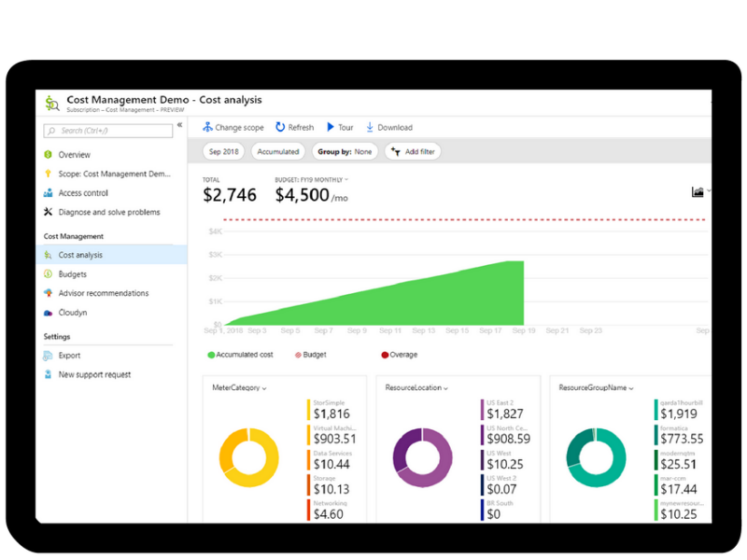Open Cloudyn link in sidebar

[x=73, y=313]
